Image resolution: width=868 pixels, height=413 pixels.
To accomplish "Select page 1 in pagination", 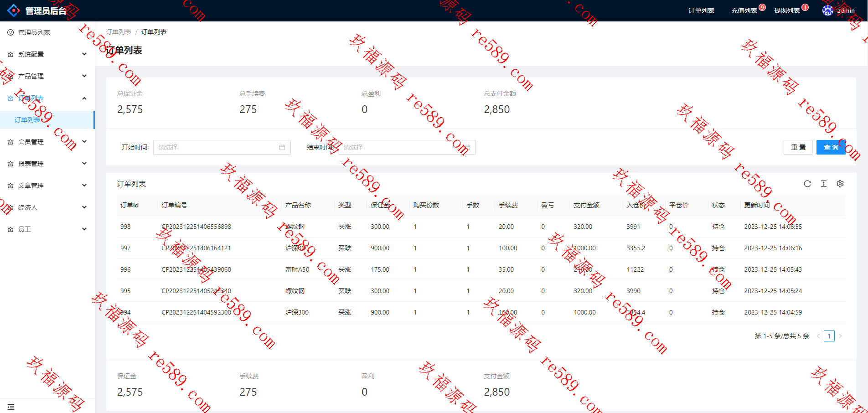I will [829, 336].
